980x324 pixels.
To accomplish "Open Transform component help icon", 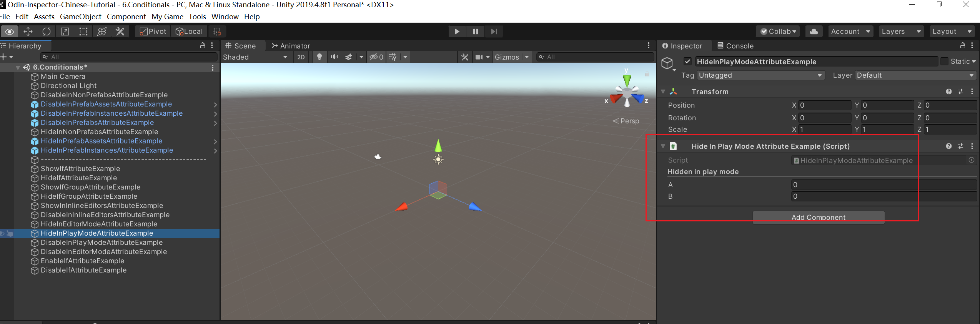I will (948, 92).
